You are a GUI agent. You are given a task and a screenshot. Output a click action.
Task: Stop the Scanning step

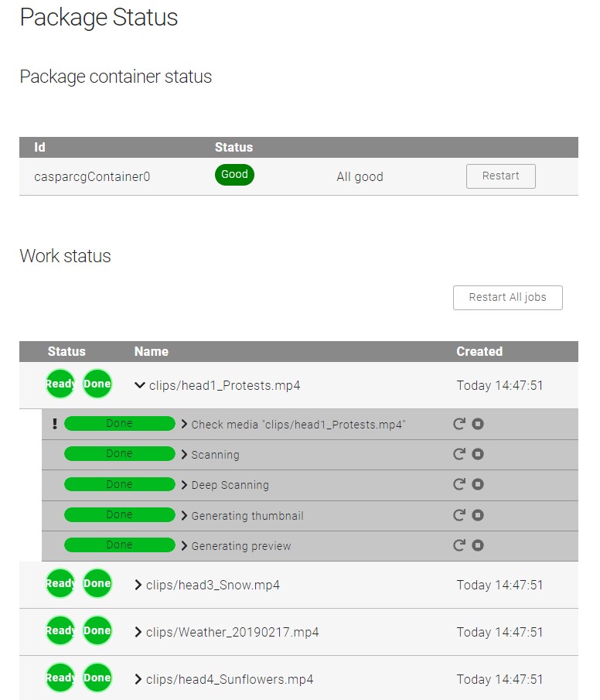pos(478,454)
